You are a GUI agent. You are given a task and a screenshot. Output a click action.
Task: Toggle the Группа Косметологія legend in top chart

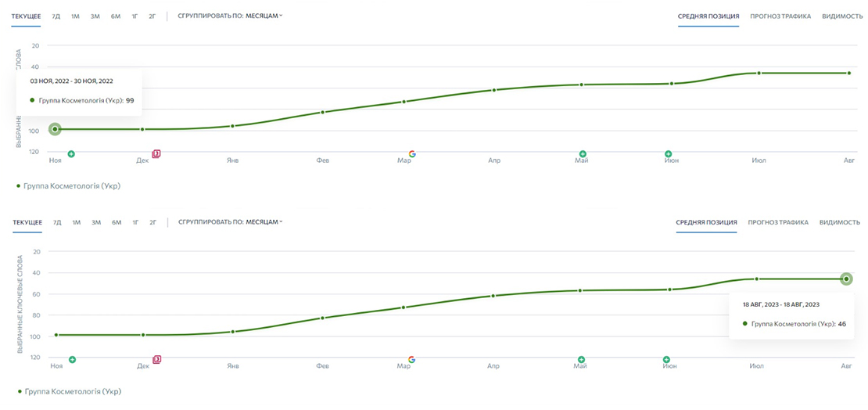[x=69, y=186]
